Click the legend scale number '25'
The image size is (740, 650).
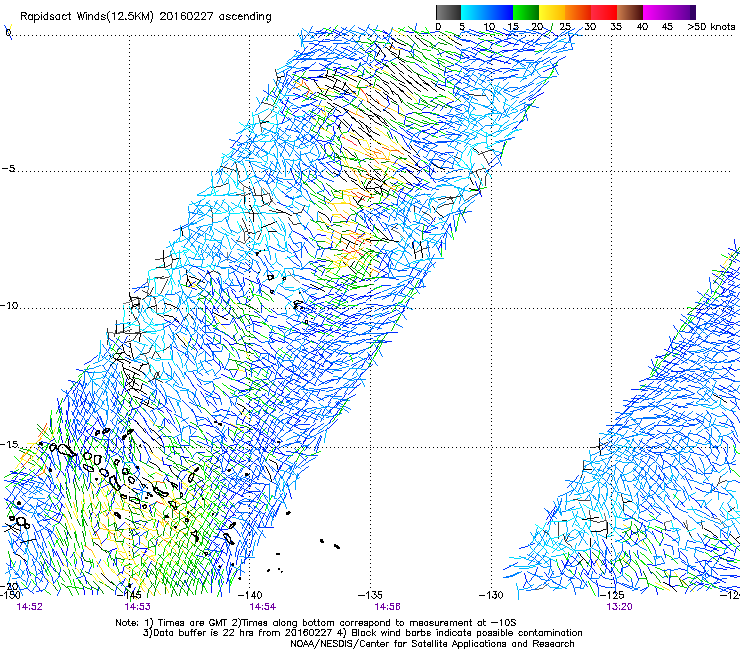click(565, 27)
